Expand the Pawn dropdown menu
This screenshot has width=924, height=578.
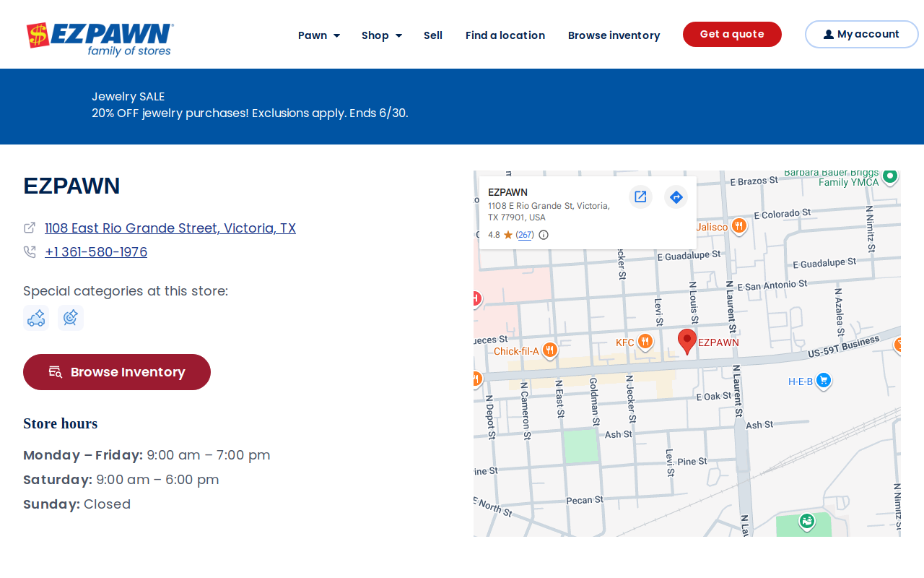tap(319, 35)
